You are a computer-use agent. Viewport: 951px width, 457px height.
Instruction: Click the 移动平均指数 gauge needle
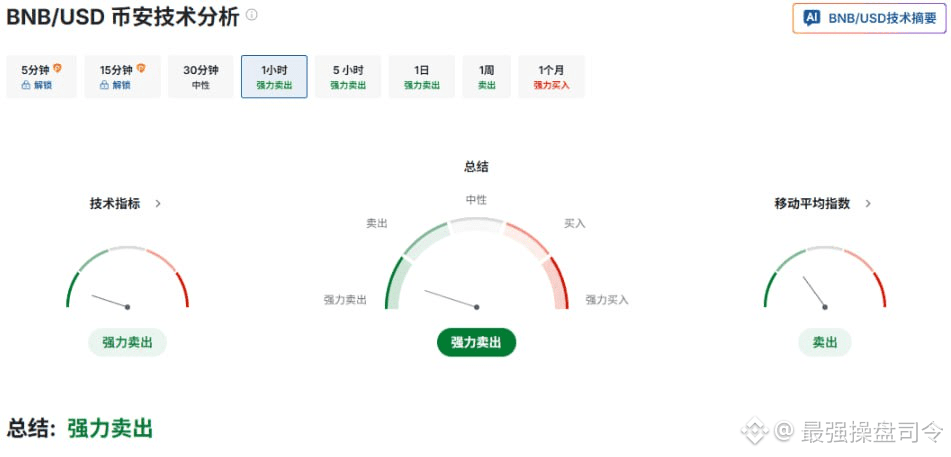point(814,292)
